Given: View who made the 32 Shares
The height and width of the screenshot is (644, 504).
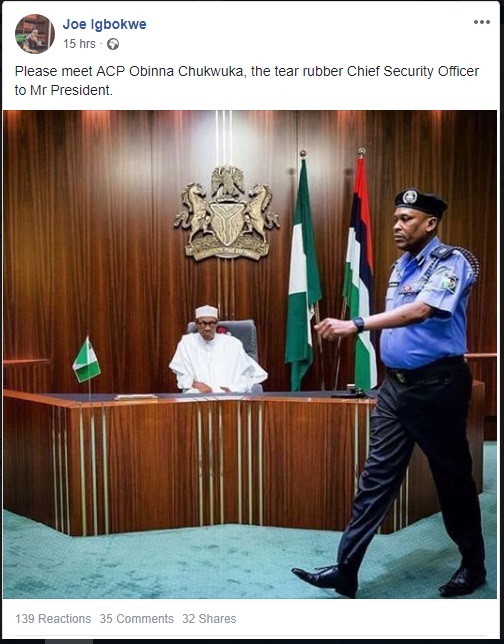Looking at the screenshot, I should pyautogui.click(x=209, y=619).
